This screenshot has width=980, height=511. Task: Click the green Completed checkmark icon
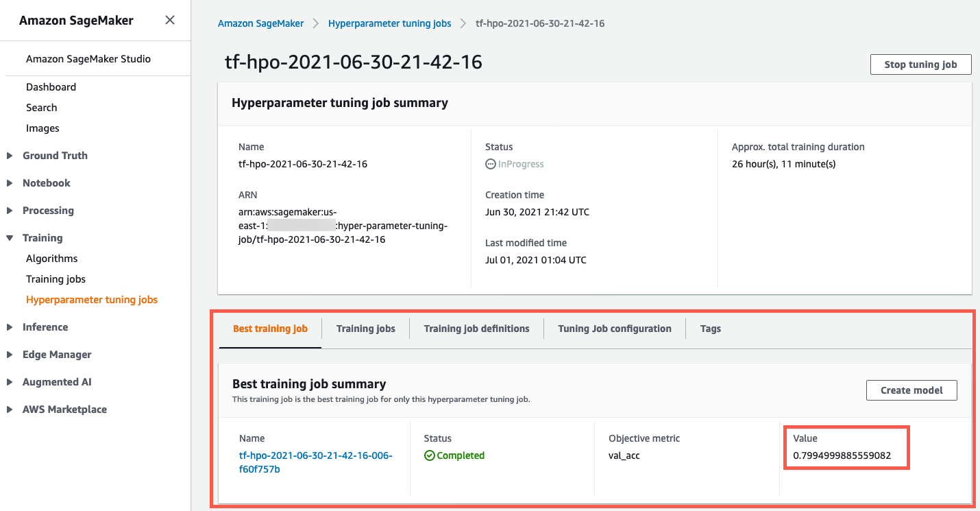pos(430,455)
